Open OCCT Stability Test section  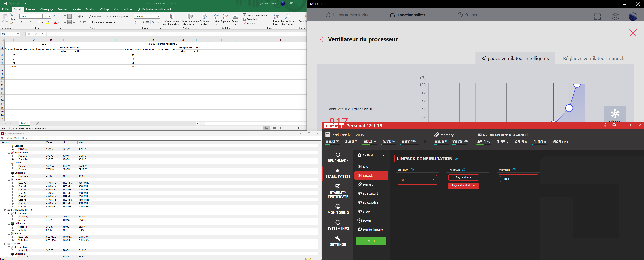[x=338, y=173]
